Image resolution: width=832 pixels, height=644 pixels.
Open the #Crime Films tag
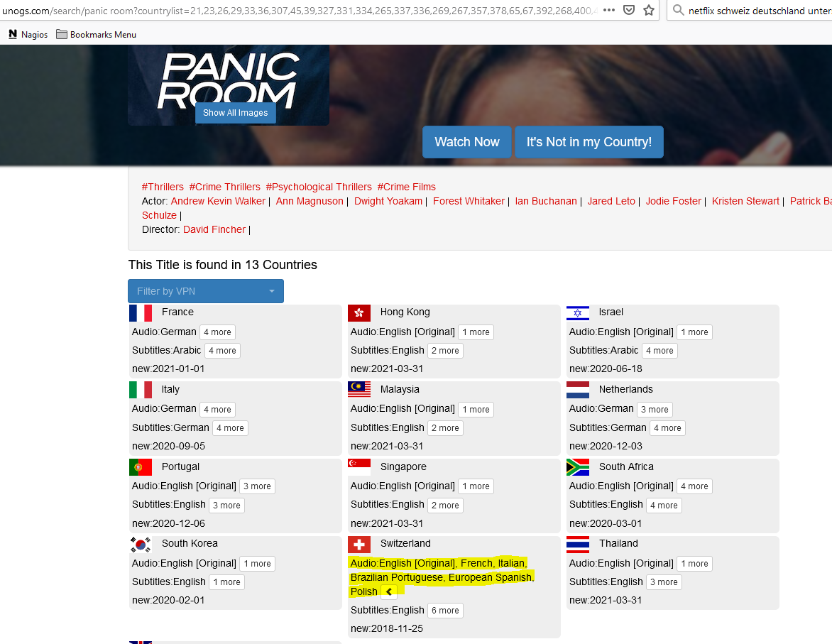[407, 187]
